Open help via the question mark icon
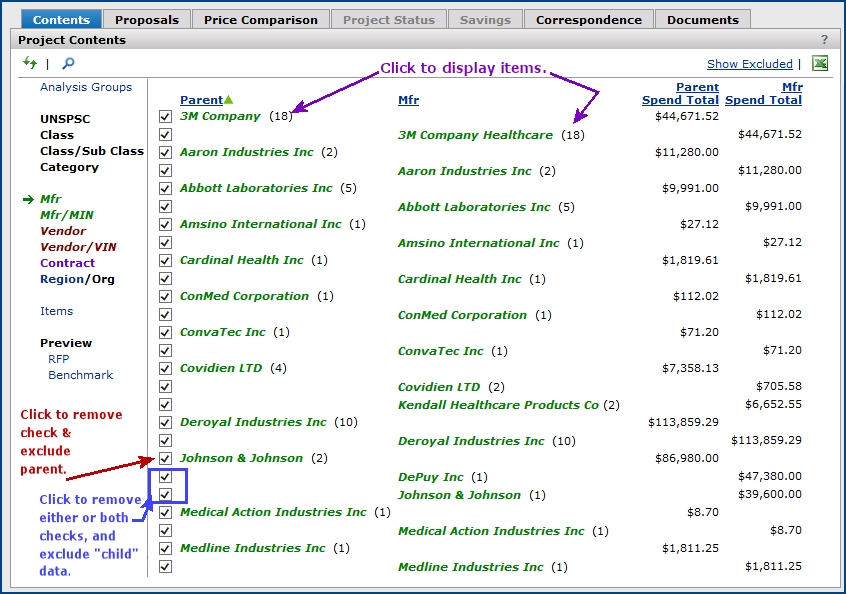 tap(824, 40)
